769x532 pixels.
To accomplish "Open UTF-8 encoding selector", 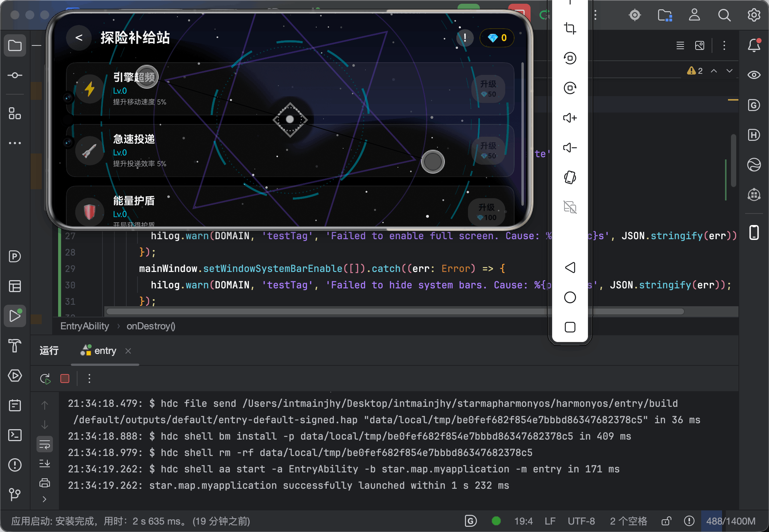I will tap(581, 521).
